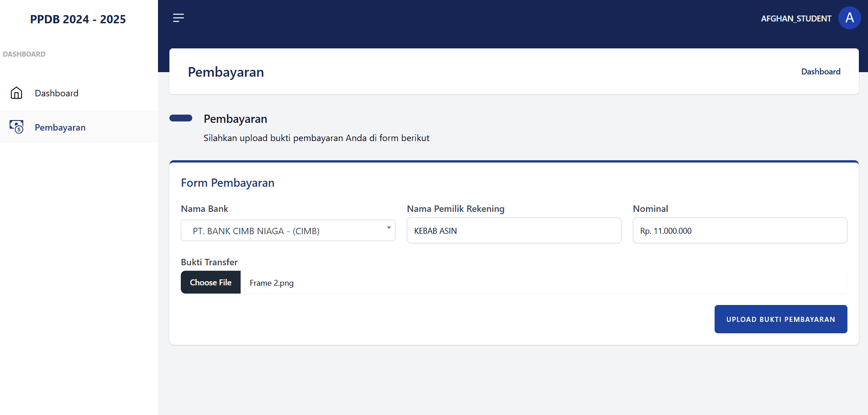Click the selected file name Frame 2.png
The height and width of the screenshot is (415, 868).
272,283
